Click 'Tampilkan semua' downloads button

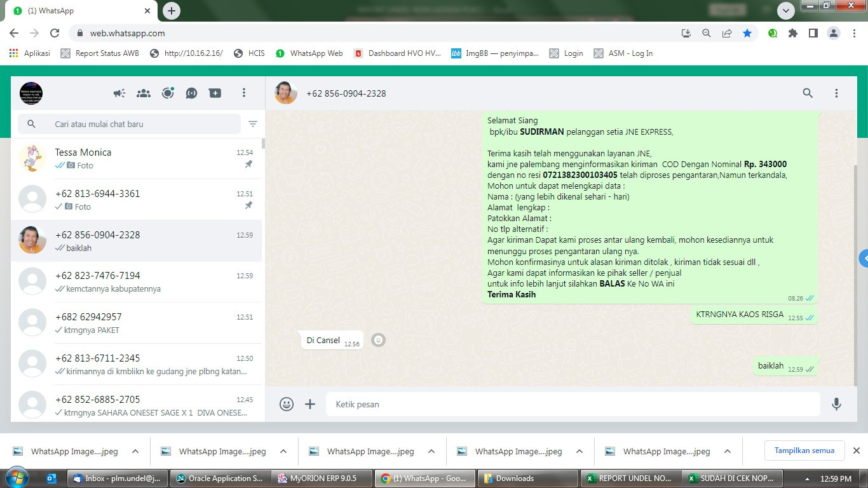coord(804,451)
